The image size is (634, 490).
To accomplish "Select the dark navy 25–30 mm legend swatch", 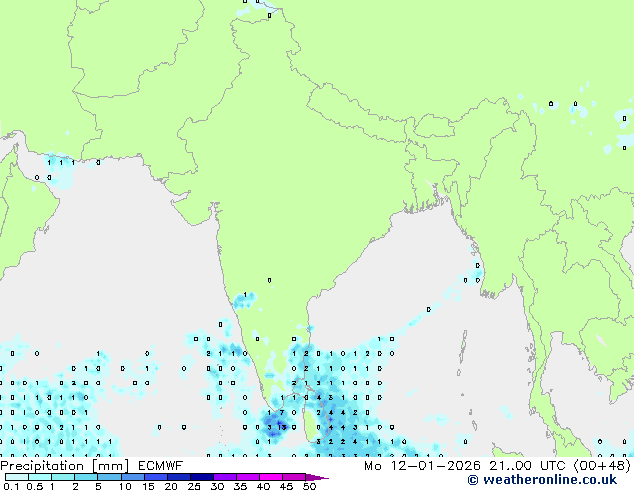I will point(202,477).
